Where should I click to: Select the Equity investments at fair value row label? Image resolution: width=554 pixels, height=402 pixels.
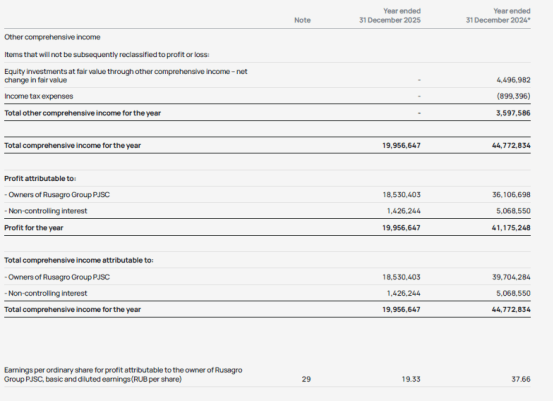[x=126, y=76]
